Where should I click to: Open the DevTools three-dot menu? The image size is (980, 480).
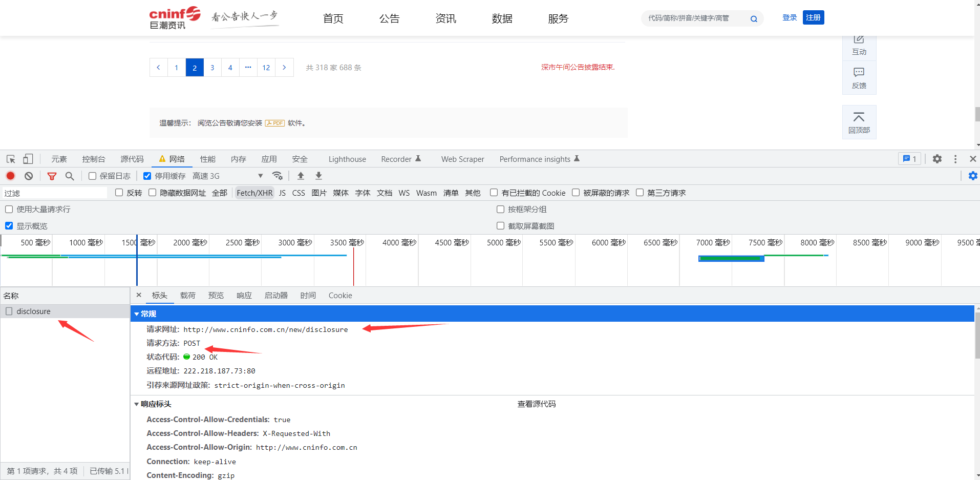[x=955, y=159]
